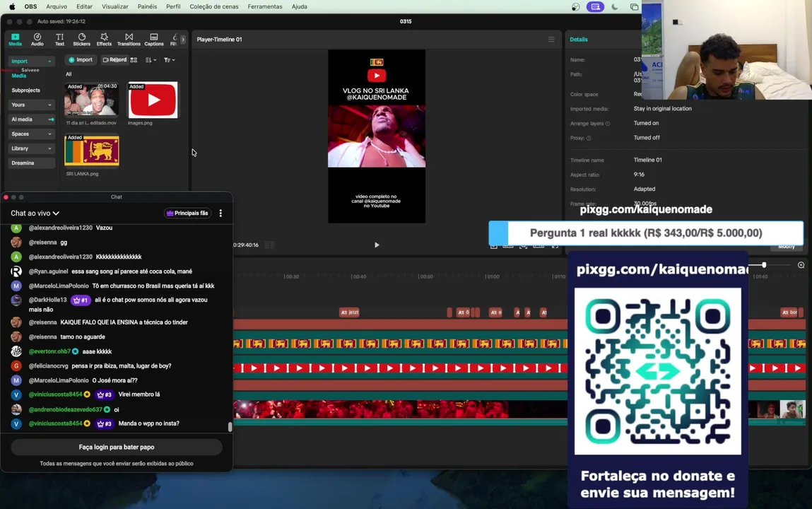Click the timeline zoom-in magnifier icon

coord(801,264)
